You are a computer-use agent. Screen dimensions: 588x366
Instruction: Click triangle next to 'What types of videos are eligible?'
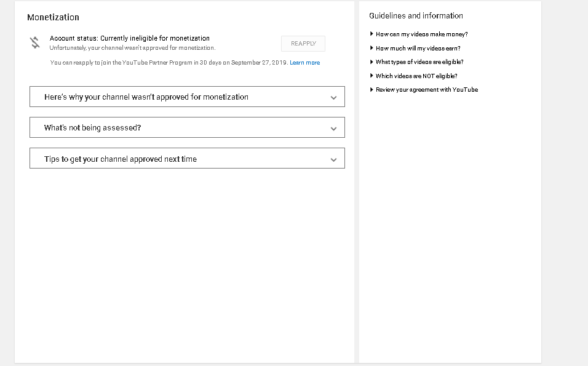(371, 62)
